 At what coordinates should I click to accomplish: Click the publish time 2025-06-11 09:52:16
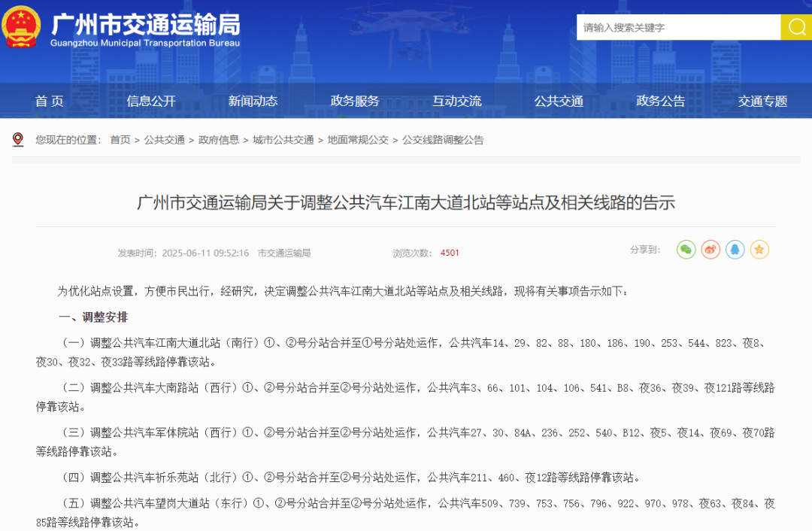click(x=205, y=253)
